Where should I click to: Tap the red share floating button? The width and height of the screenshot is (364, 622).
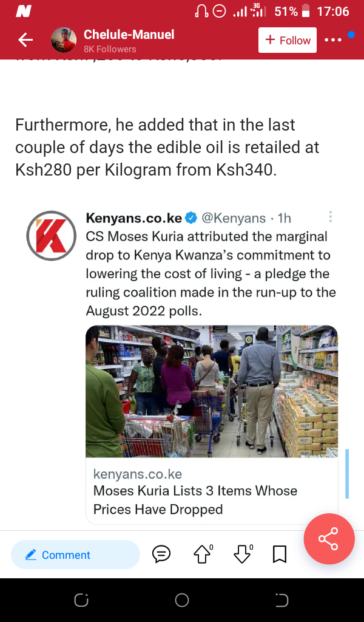tap(329, 539)
